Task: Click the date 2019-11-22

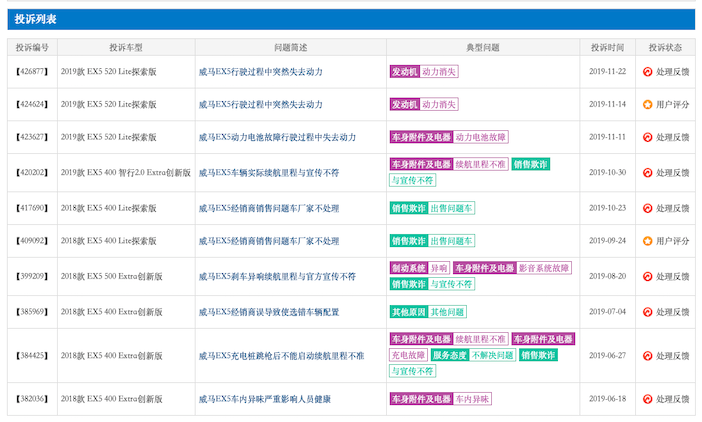Action: pyautogui.click(x=608, y=72)
